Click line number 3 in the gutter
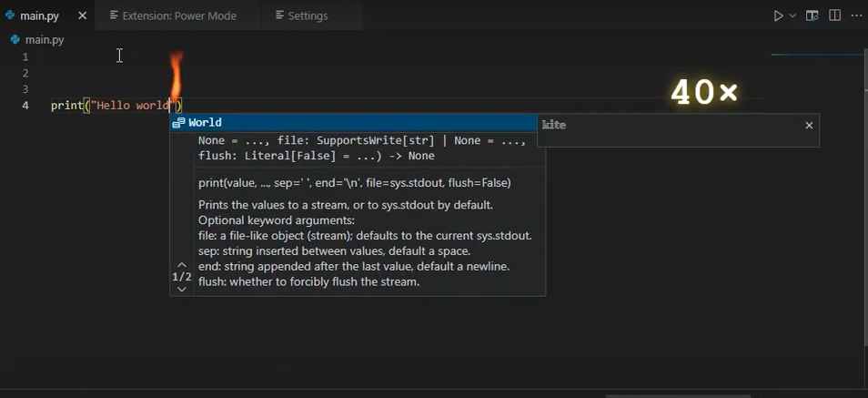Image resolution: width=868 pixels, height=398 pixels. (x=25, y=88)
